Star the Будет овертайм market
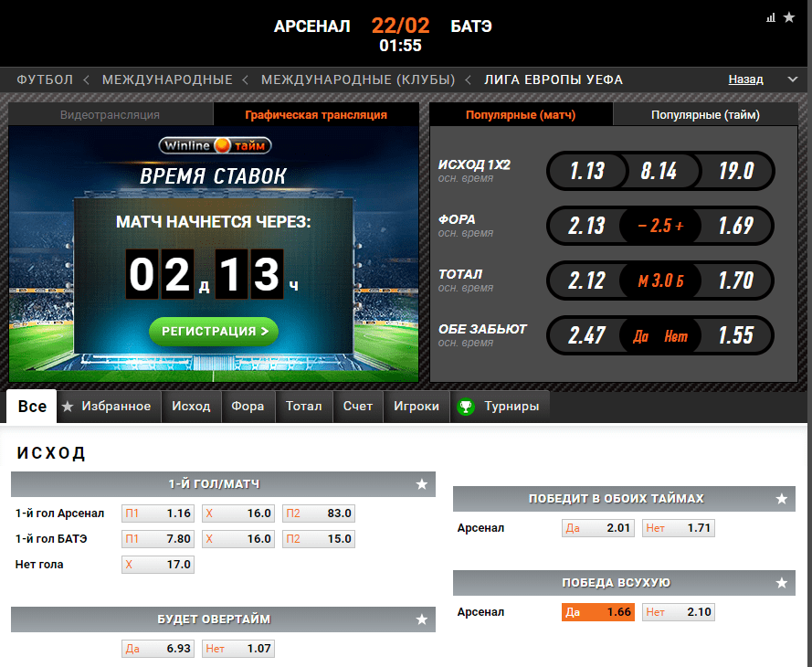The width and height of the screenshot is (812, 667). [x=422, y=619]
